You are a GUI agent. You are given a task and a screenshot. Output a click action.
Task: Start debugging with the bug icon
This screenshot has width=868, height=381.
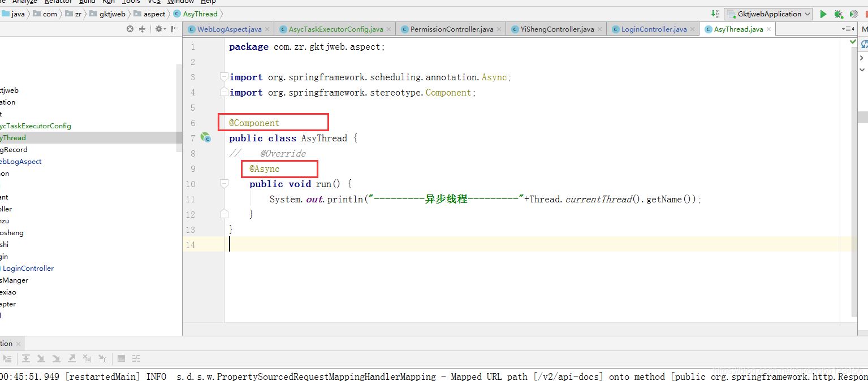coord(839,14)
